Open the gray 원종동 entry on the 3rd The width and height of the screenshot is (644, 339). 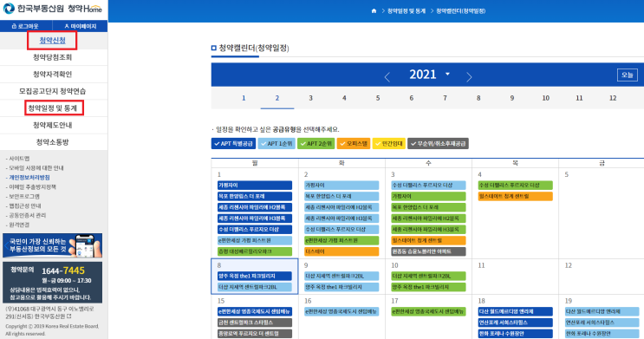pyautogui.click(x=428, y=251)
